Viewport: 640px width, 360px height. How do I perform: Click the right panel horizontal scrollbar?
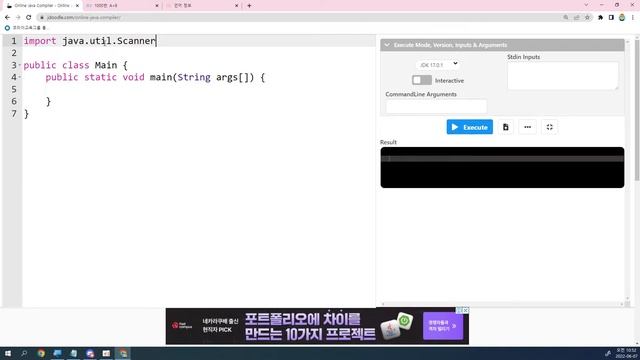[x=502, y=304]
